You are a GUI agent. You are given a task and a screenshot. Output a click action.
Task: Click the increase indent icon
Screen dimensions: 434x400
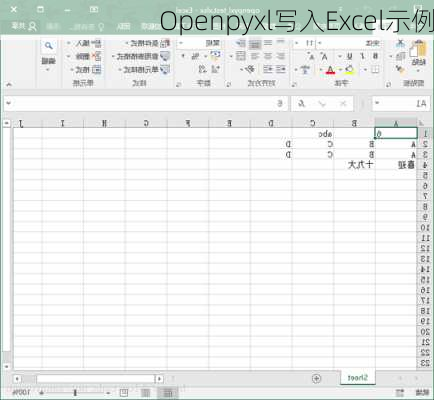tap(268, 69)
